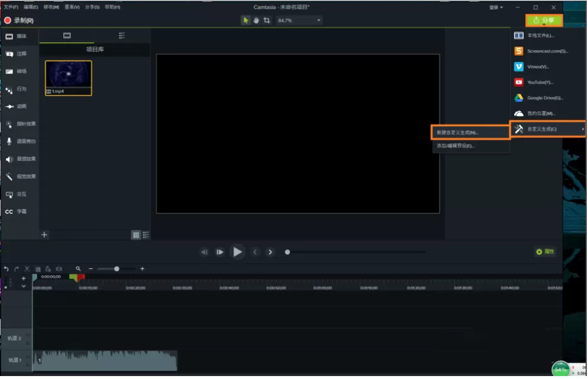Adjust the timeline zoom slider handle
This screenshot has height=379, width=588.
117,269
